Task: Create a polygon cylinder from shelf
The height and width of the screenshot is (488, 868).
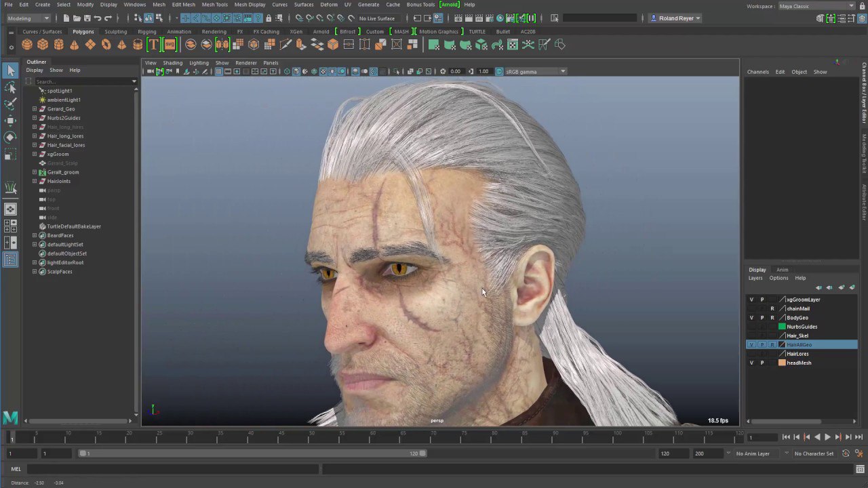Action: coord(59,45)
